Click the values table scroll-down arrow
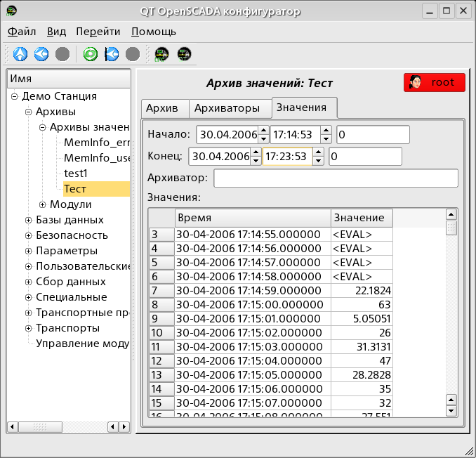The image size is (476, 458). point(451,411)
